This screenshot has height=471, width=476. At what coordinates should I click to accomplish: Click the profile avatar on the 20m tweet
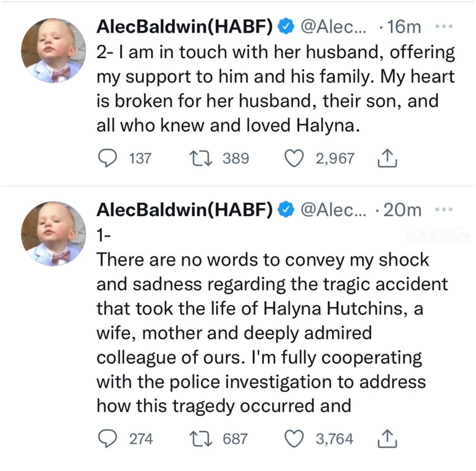[53, 234]
